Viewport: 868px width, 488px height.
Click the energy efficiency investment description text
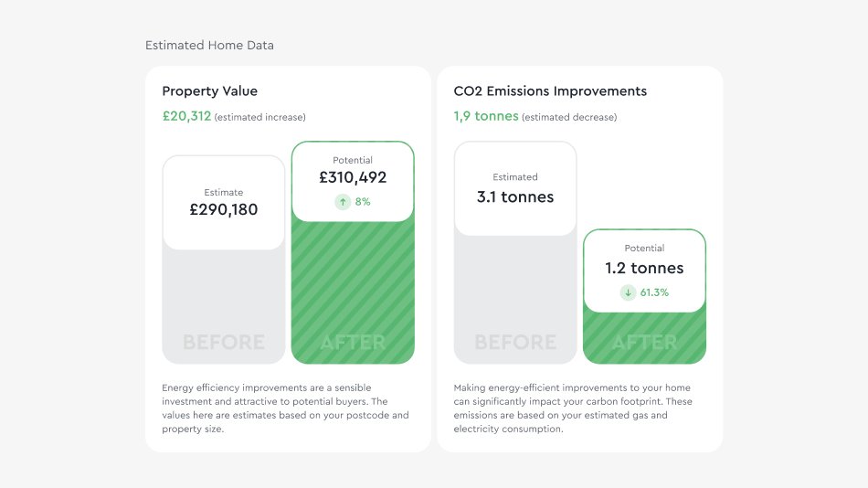(286, 408)
